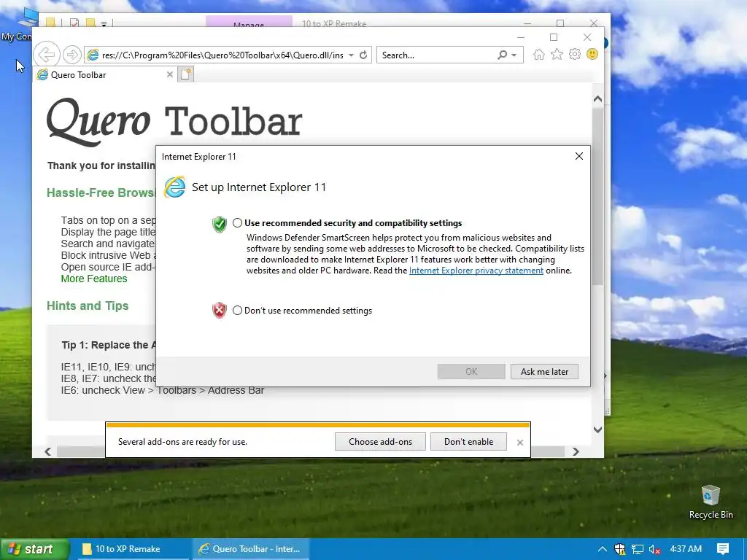
Task: Click the Hints and Tips heading
Action: 88,306
